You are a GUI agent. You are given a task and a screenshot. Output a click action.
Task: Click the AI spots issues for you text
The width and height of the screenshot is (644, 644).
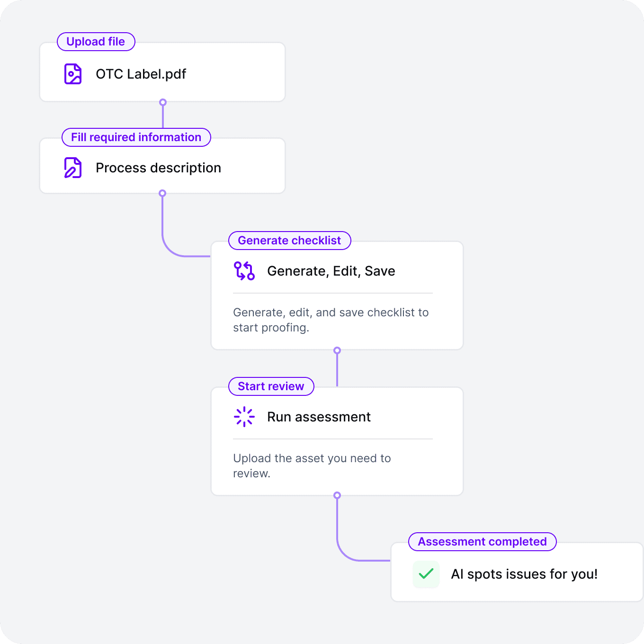[524, 574]
